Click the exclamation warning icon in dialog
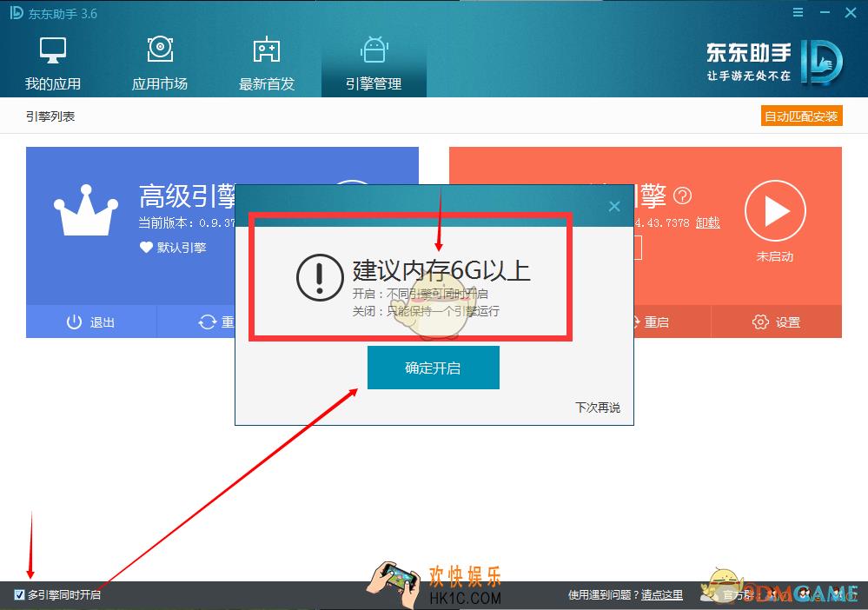 (320, 277)
